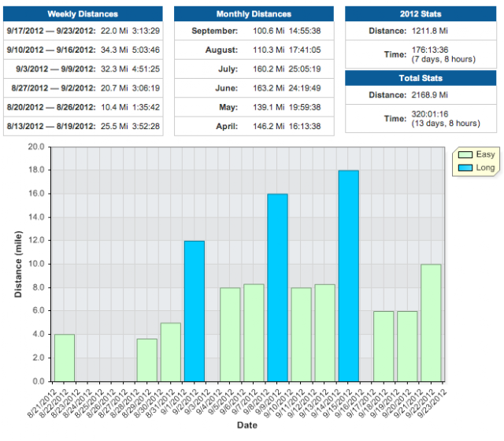
Task: Click the 24:19:49 June time
Action: (x=305, y=88)
